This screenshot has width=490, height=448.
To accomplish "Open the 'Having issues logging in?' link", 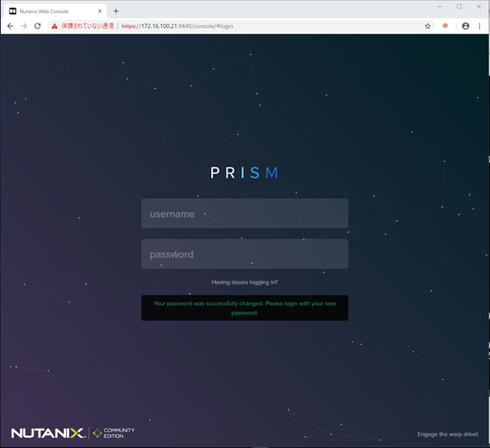I will (245, 282).
